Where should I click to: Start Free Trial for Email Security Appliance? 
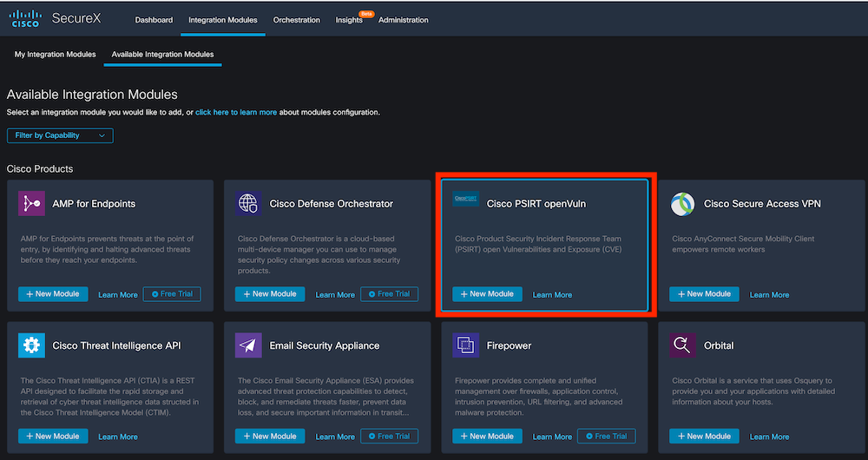(x=389, y=437)
